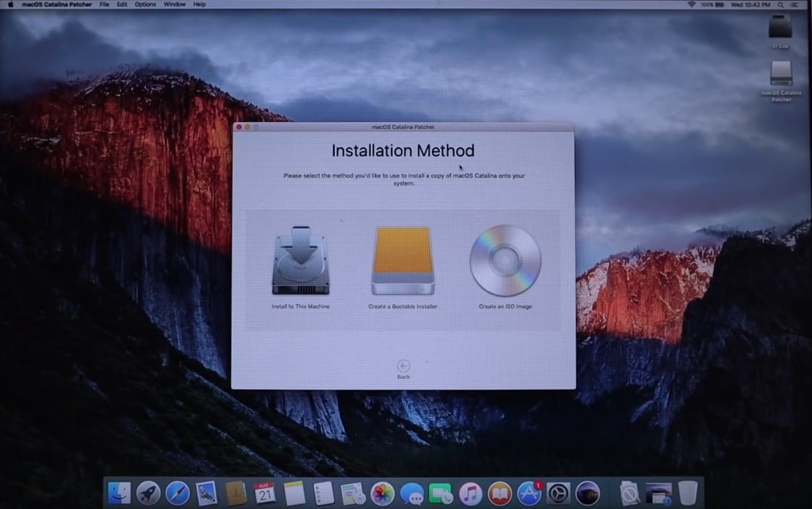Open the Options menu
This screenshot has height=509, width=812.
145,5
